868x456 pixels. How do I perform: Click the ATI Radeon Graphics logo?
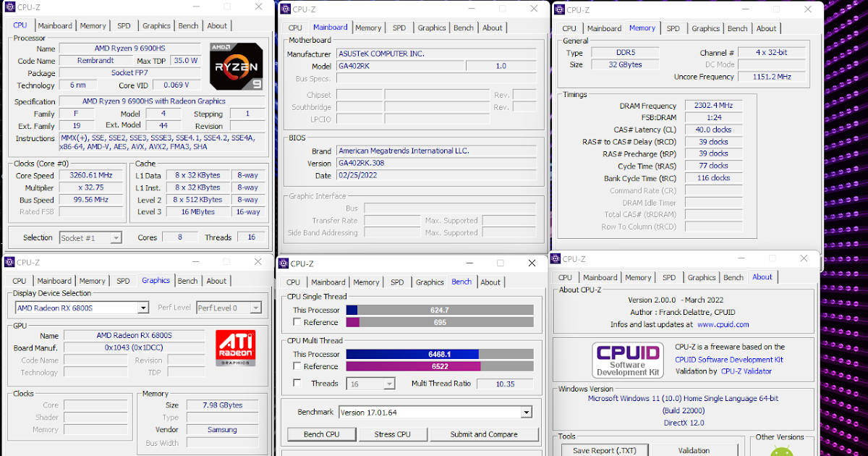click(235, 348)
